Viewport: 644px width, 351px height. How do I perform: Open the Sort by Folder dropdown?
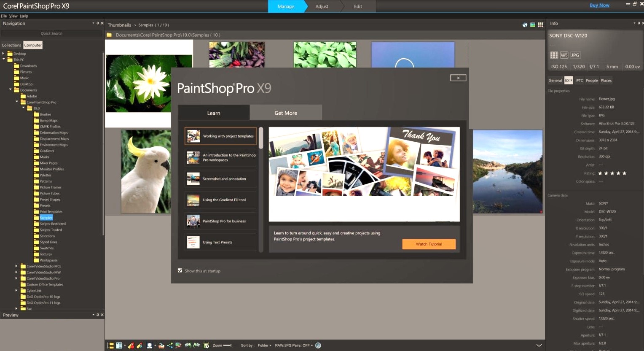coord(265,346)
